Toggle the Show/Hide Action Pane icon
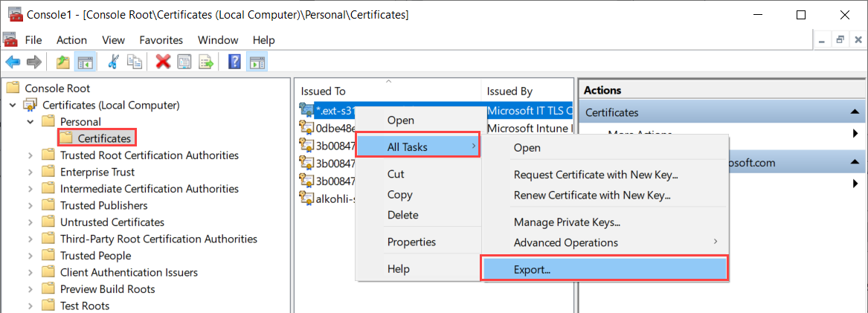Screen dimensions: 868x313 coord(257,62)
